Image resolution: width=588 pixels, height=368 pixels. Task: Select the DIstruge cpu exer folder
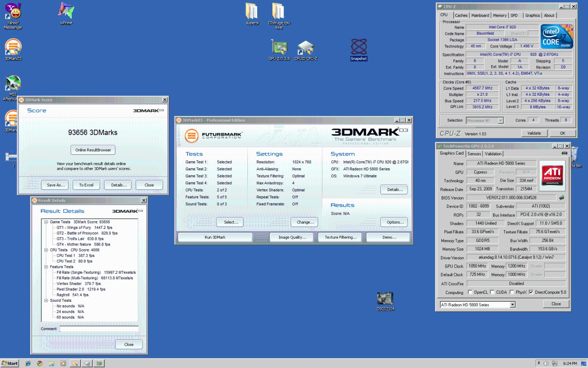click(x=279, y=16)
